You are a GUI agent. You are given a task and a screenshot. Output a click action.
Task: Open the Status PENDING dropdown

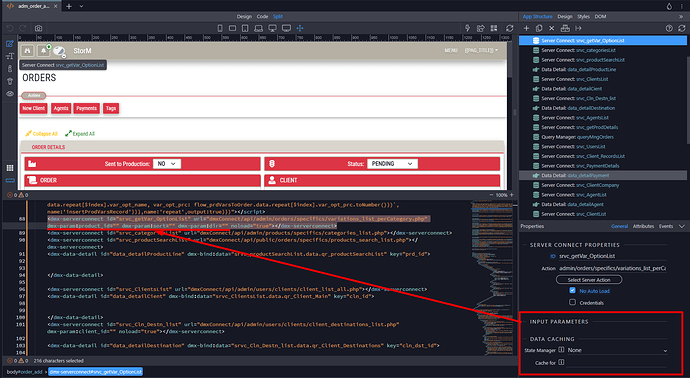392,164
